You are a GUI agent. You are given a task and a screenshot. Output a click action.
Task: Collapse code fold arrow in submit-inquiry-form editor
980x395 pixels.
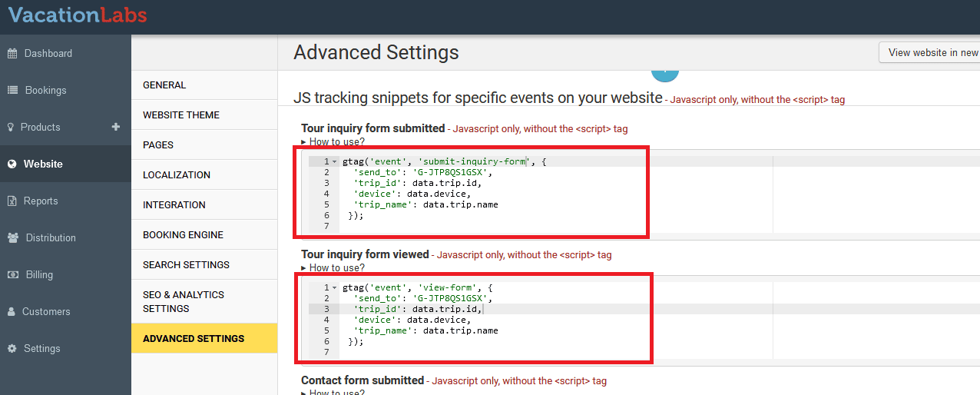click(335, 161)
